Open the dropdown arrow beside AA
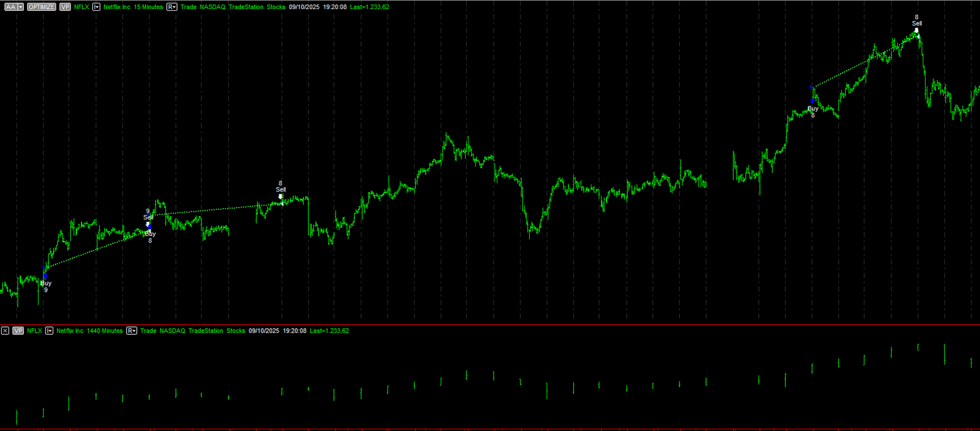980x431 pixels. pyautogui.click(x=21, y=7)
